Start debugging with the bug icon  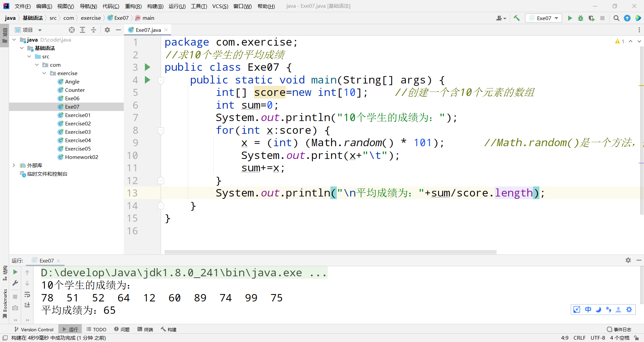click(x=581, y=18)
